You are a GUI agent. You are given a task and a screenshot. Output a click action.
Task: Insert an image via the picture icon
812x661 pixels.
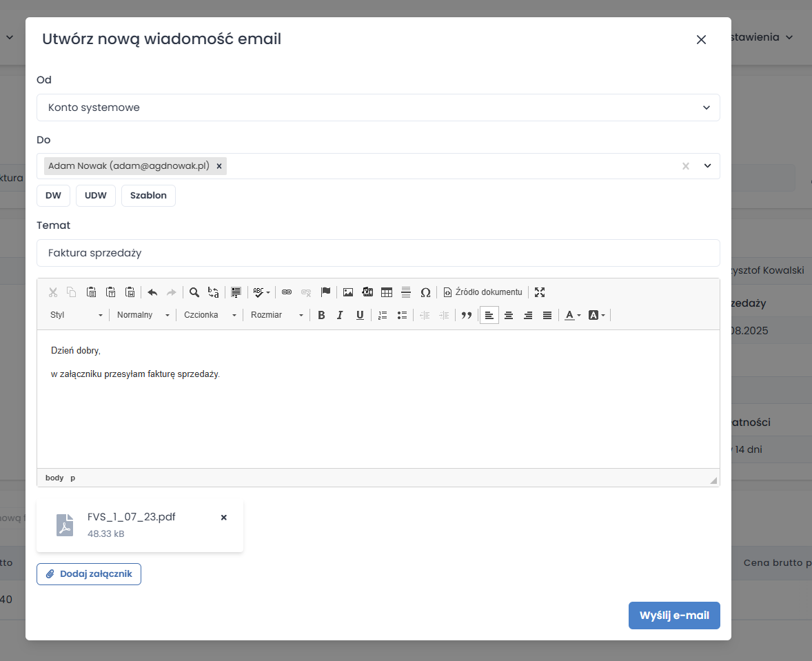tap(348, 292)
